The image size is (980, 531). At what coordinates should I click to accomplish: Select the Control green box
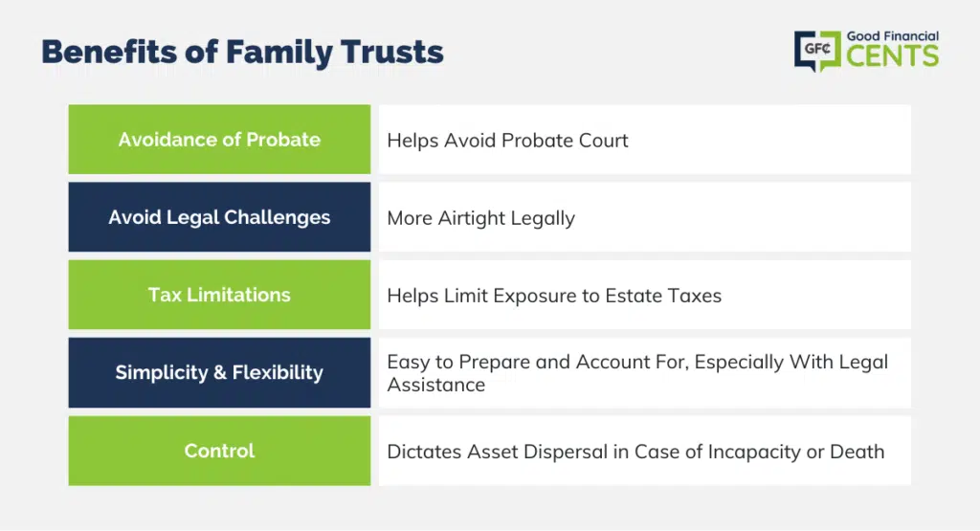tap(219, 451)
